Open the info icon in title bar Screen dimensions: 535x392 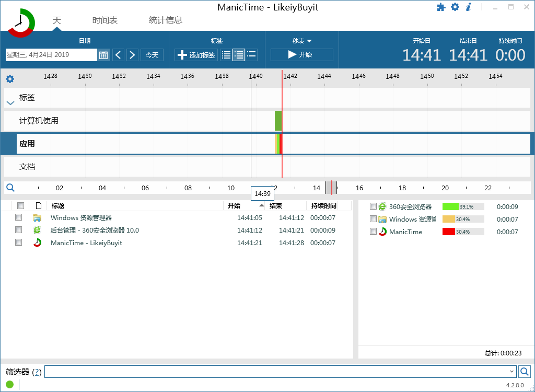point(469,7)
